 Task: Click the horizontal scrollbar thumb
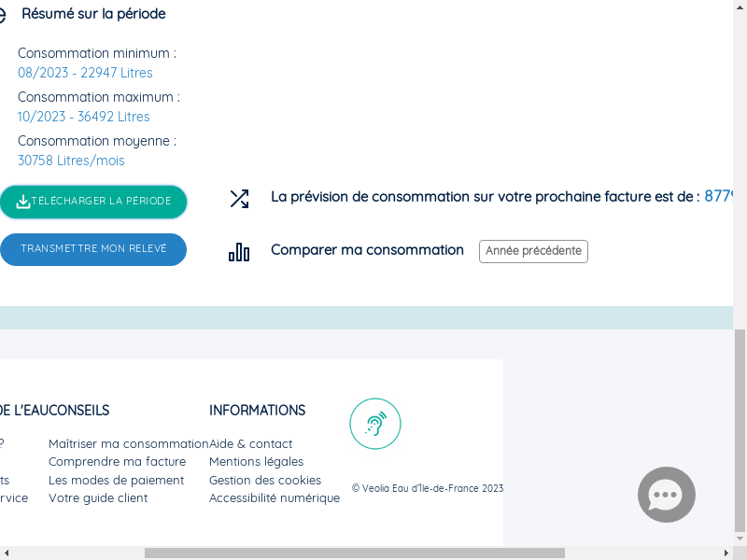[x=355, y=553]
